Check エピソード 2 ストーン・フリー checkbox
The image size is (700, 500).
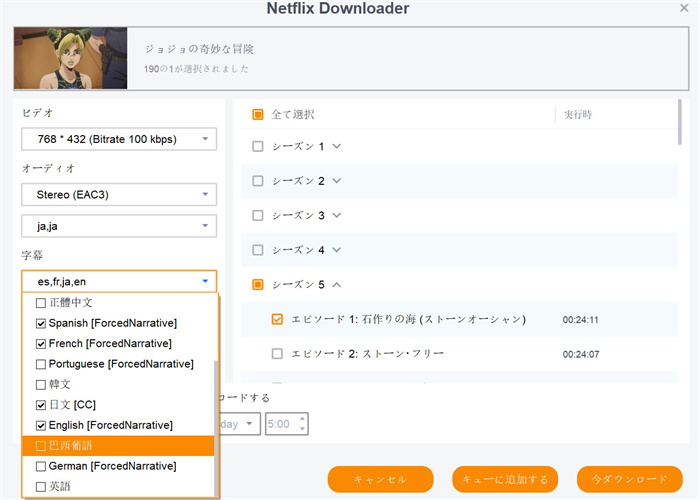(277, 354)
